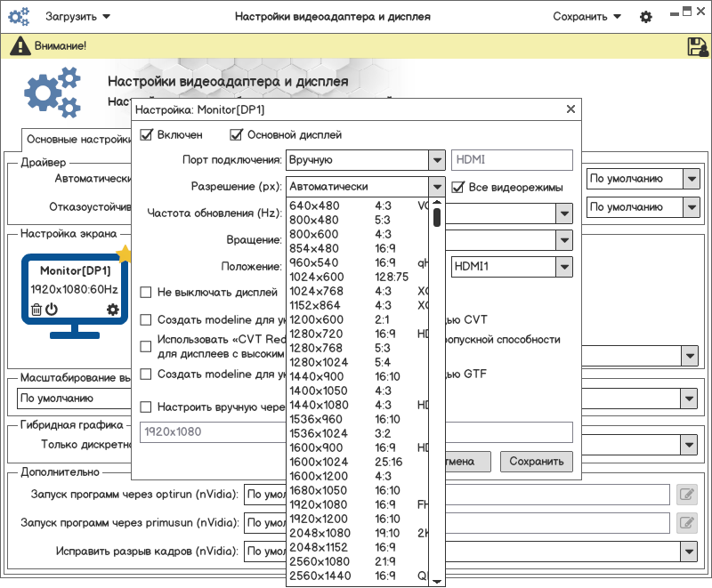Click the gear icon in the title bar

[x=646, y=17]
